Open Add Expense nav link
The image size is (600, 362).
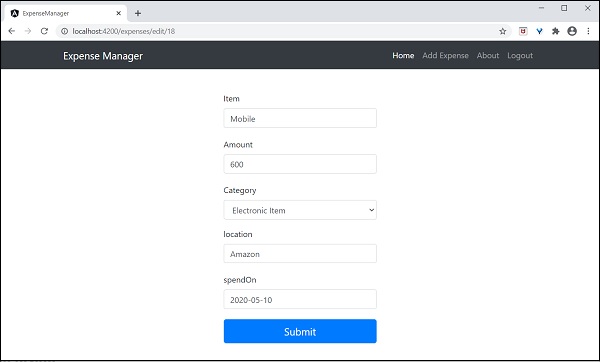(445, 55)
